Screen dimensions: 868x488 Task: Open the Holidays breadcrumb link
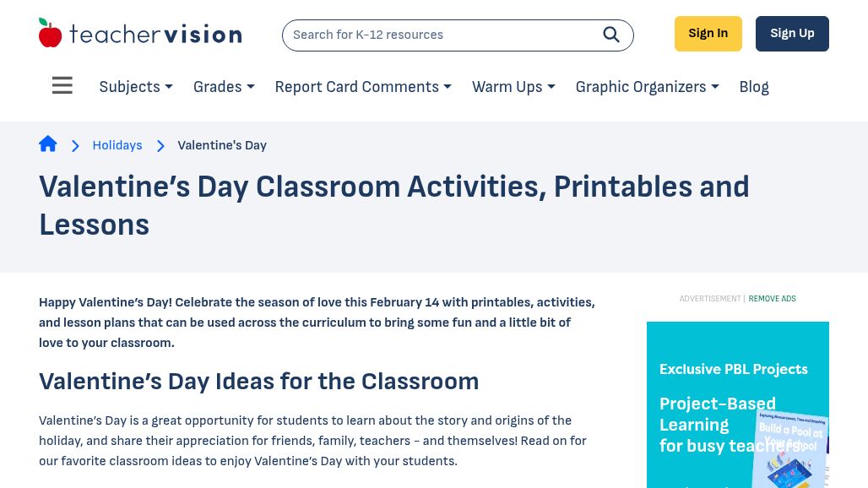point(117,146)
